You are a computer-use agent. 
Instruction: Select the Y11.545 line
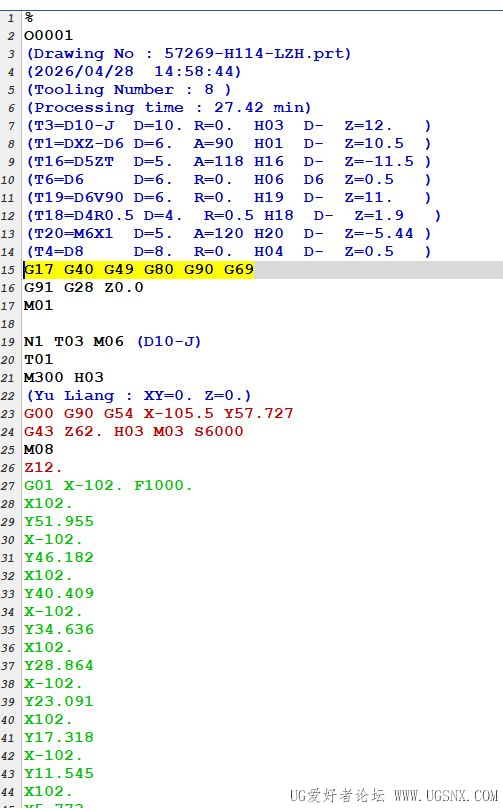[59, 773]
